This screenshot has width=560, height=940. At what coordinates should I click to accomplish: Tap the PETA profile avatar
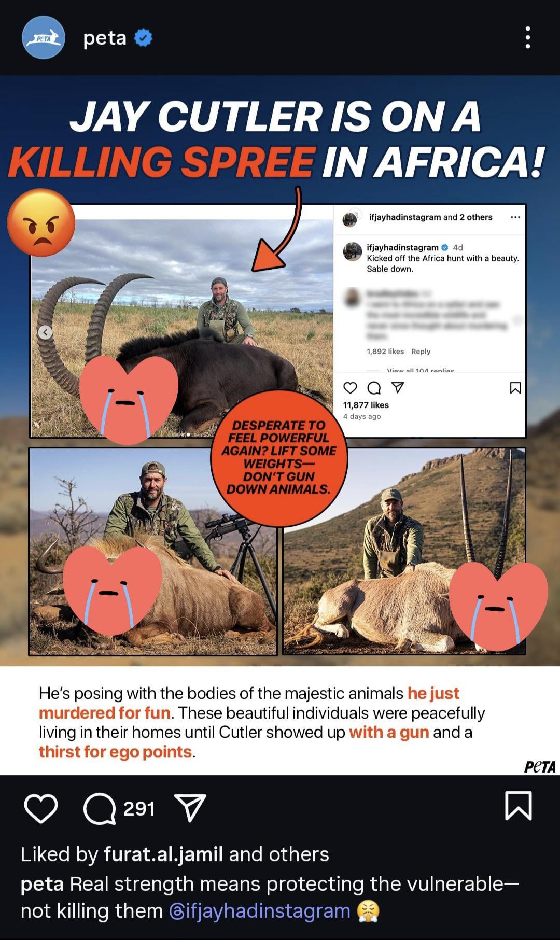(44, 37)
